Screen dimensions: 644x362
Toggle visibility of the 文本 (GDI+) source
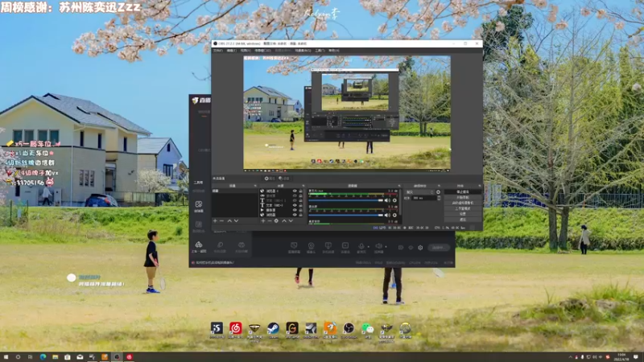[295, 205]
